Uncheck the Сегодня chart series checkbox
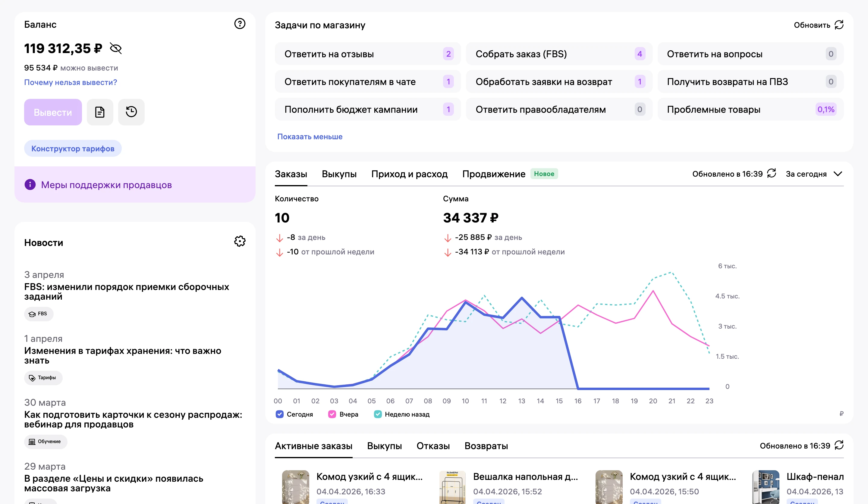This screenshot has height=504, width=868. 280,414
